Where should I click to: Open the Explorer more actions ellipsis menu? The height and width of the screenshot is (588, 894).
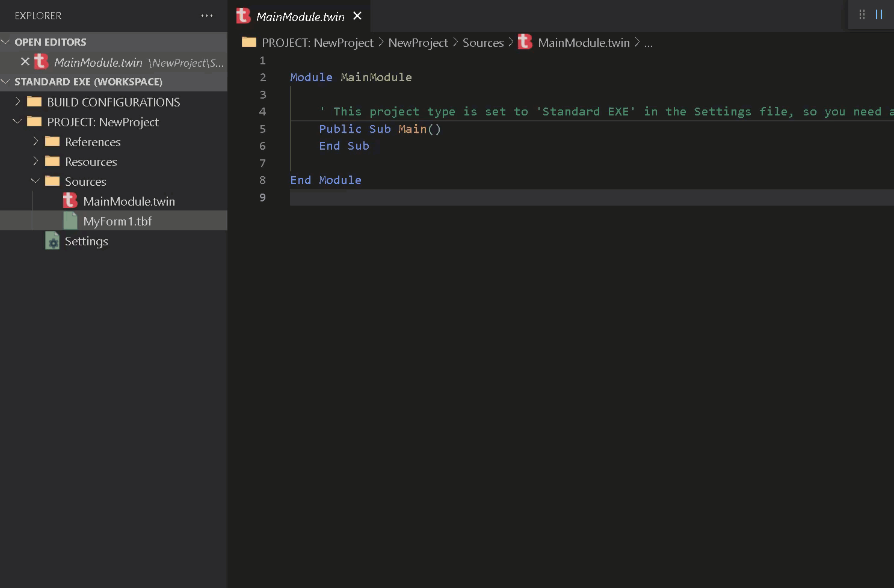[x=207, y=16]
